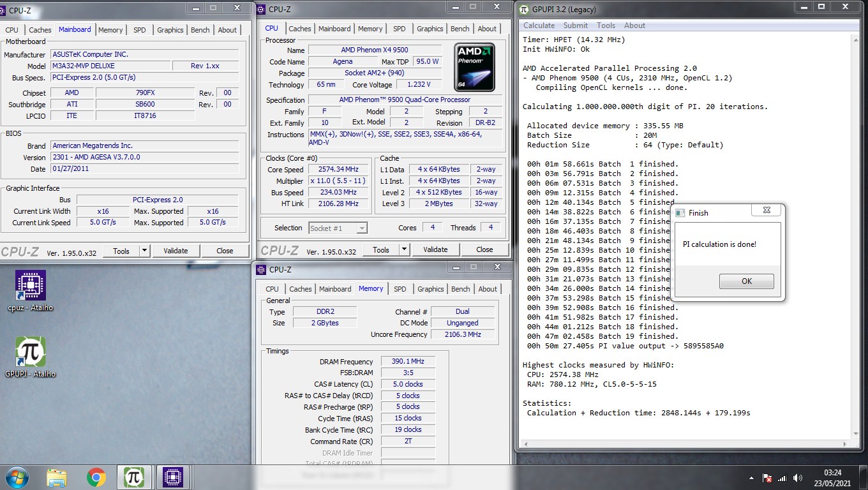This screenshot has height=490, width=868.
Task: Click the Memory CPU-Z window title icon
Action: [x=261, y=270]
